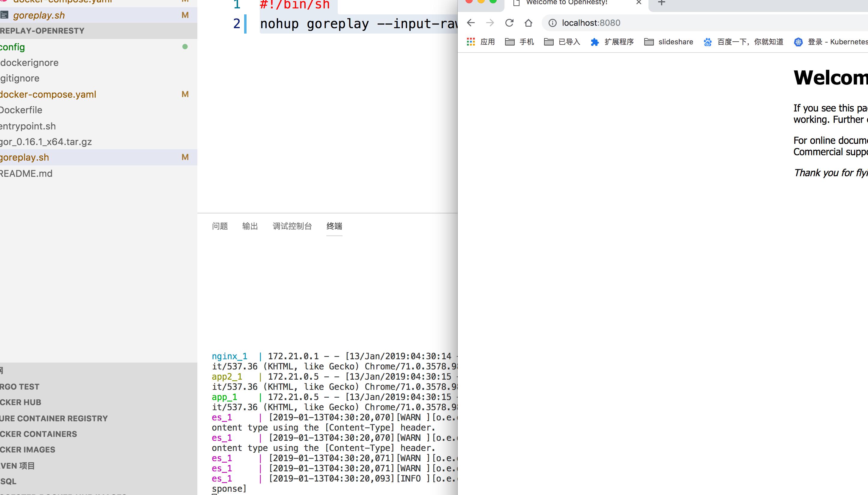Click the browser forward arrow

[x=490, y=23]
